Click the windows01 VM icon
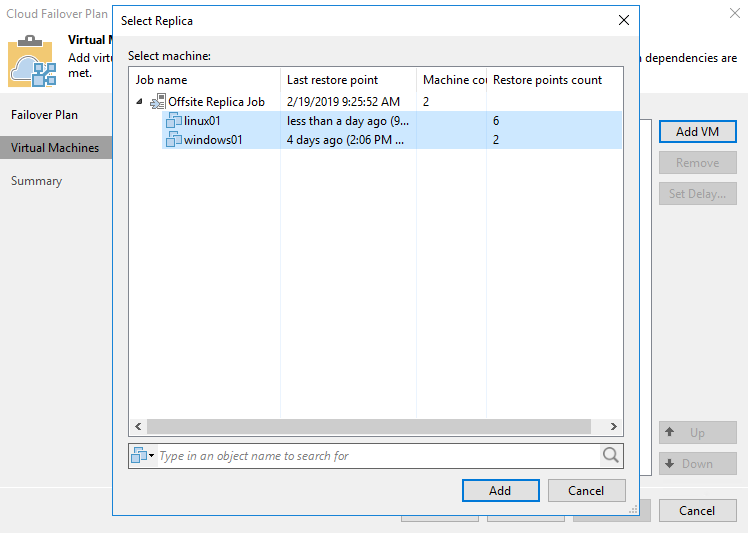 (x=174, y=140)
